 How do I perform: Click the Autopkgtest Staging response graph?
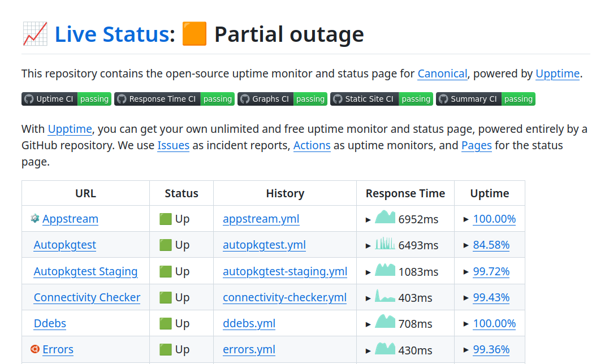click(385, 270)
